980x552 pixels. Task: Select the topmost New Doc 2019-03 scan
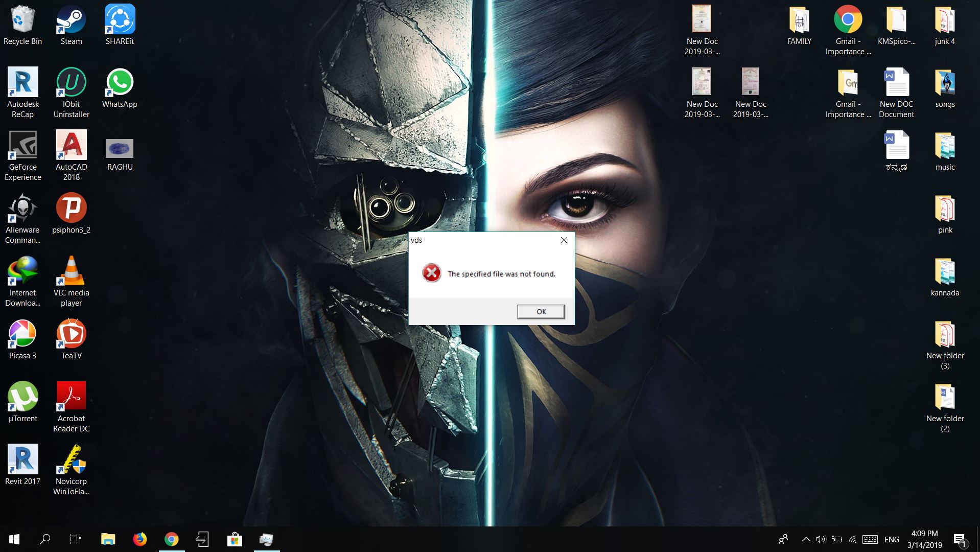(x=702, y=30)
